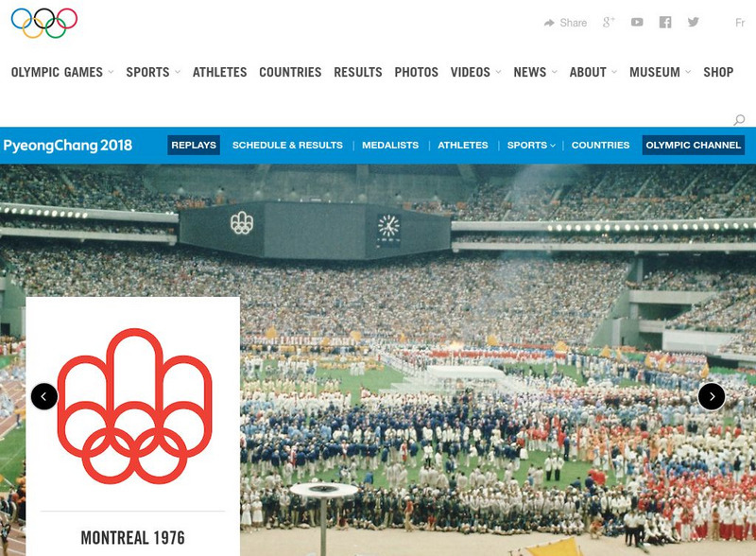Open Medalists in PyeongChang bar
This screenshot has height=556, width=756.
coord(390,146)
